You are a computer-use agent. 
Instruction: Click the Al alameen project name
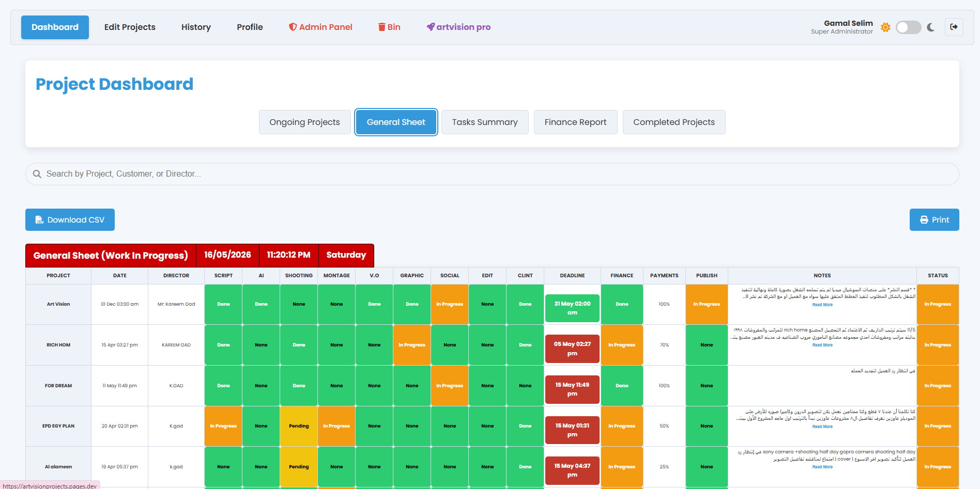coord(58,467)
